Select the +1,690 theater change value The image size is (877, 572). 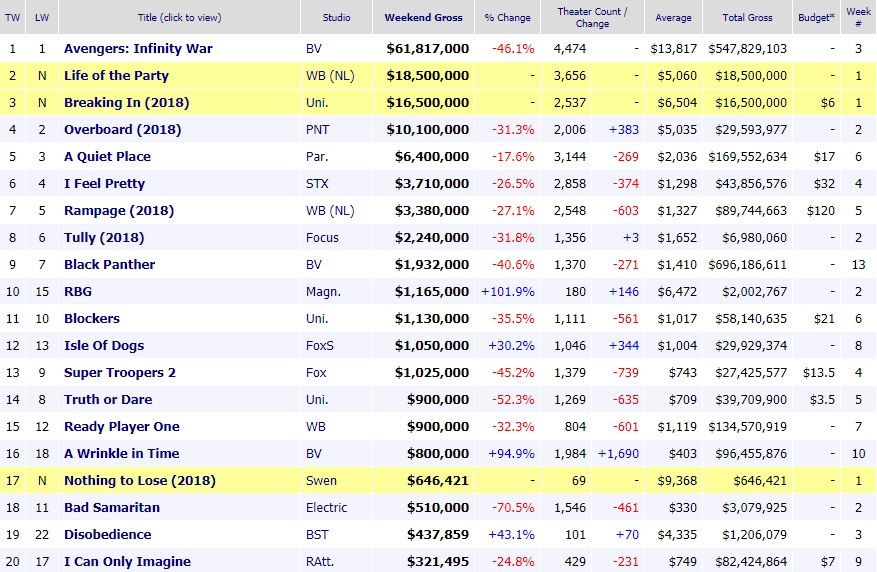coord(618,453)
